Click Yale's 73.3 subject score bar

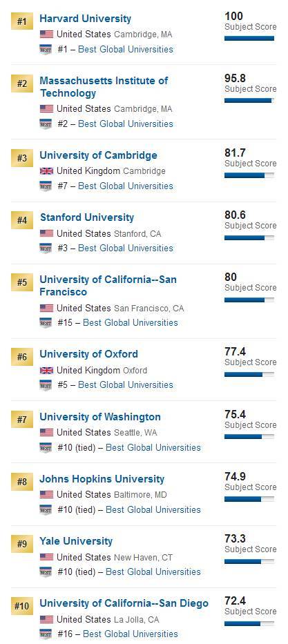[249, 561]
